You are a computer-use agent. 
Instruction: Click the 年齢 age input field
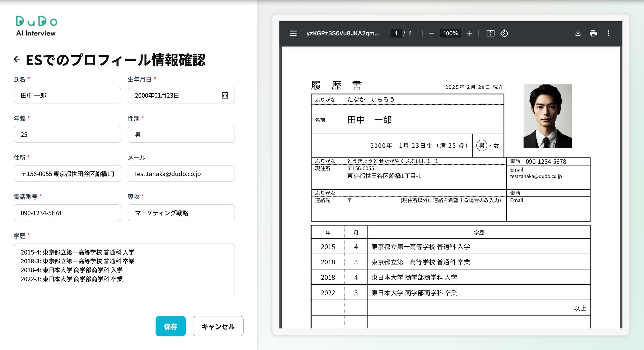click(67, 135)
